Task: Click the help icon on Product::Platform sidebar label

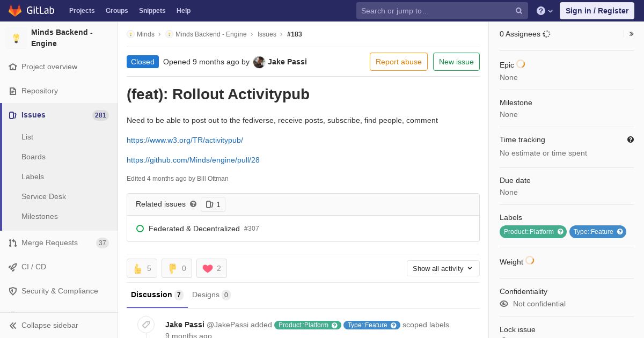Action: 560,232
